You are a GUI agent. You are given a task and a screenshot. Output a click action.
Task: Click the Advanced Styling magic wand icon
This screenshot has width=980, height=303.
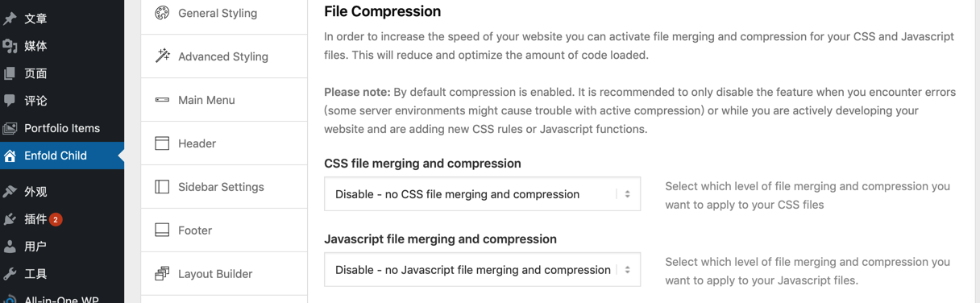[162, 56]
